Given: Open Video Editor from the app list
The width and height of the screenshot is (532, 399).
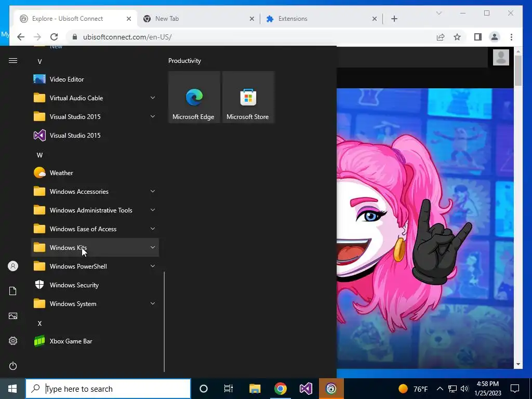Looking at the screenshot, I should pyautogui.click(x=95, y=79).
